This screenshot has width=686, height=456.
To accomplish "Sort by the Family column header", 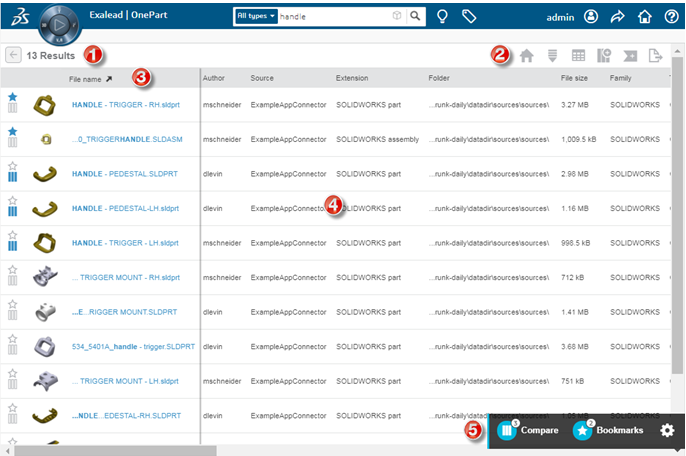I will tap(620, 78).
